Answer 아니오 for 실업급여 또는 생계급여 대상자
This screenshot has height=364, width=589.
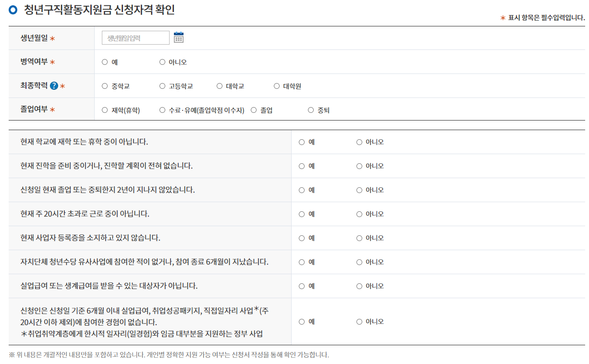[x=359, y=286]
